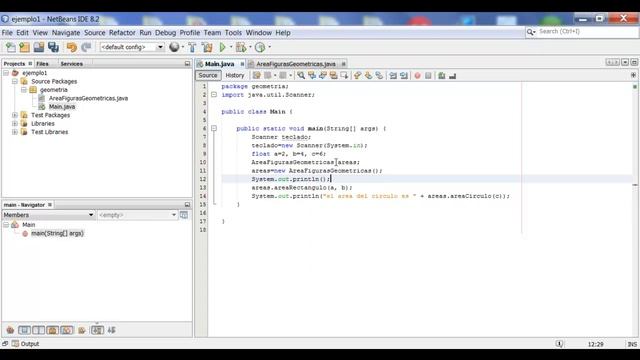Open the Run Project dropdown arrow
Viewport: 640px width, 360px height.
pos(231,47)
